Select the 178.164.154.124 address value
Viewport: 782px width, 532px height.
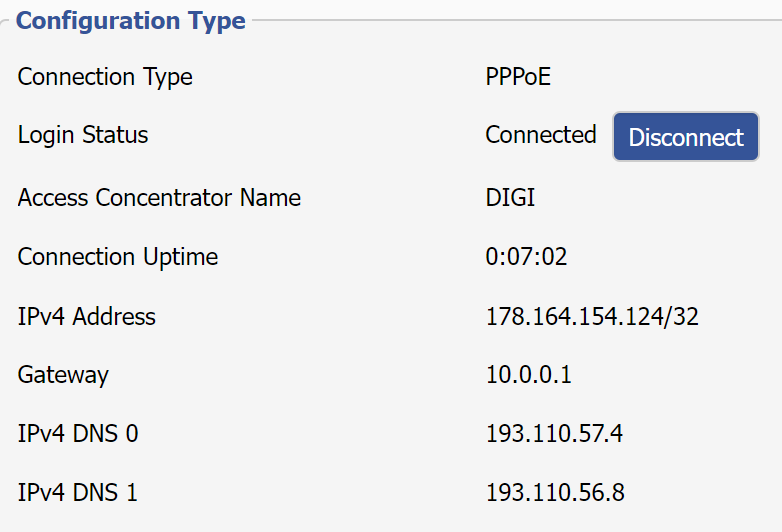coord(575,317)
